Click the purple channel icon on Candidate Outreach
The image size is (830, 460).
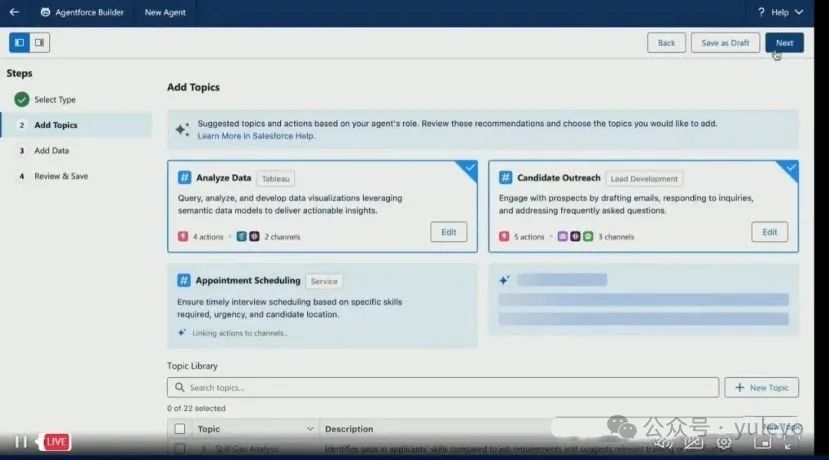[x=563, y=236]
